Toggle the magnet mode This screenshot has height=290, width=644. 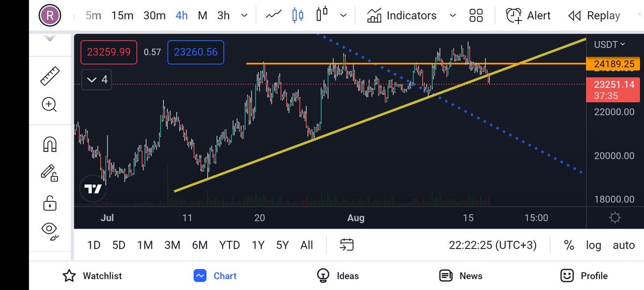[x=49, y=144]
